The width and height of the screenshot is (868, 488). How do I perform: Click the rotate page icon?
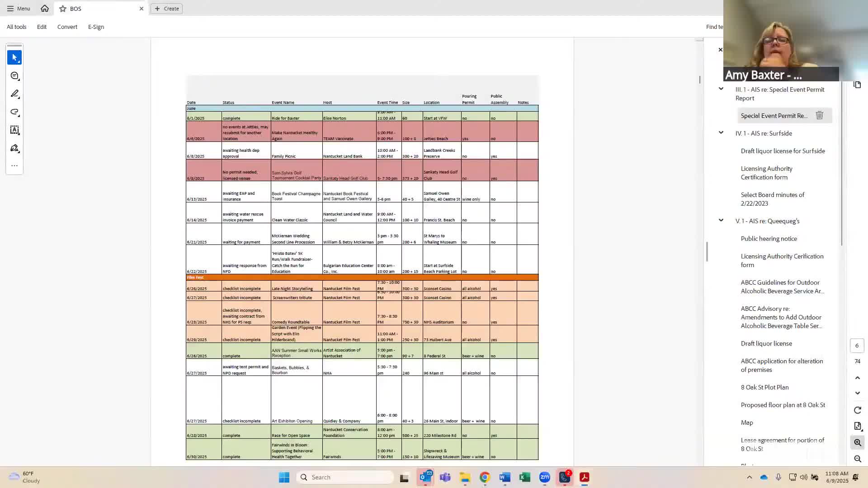click(x=858, y=410)
